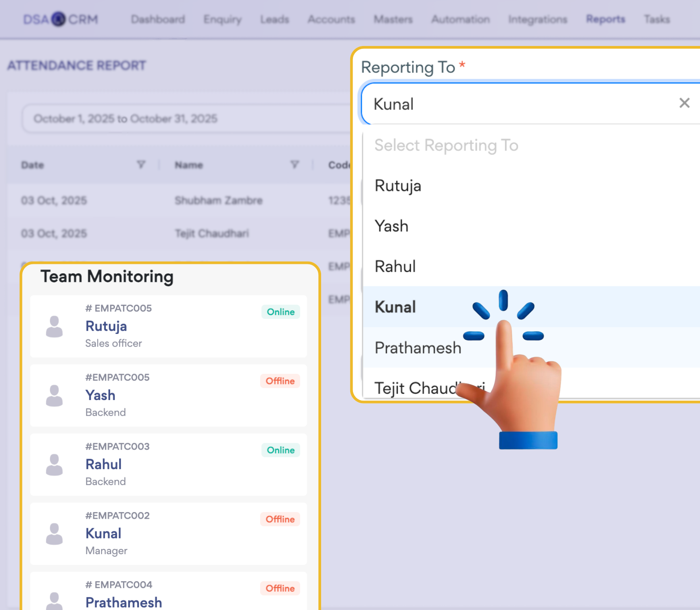Viewport: 700px width, 610px height.
Task: Open the Reports menu
Action: 605,19
